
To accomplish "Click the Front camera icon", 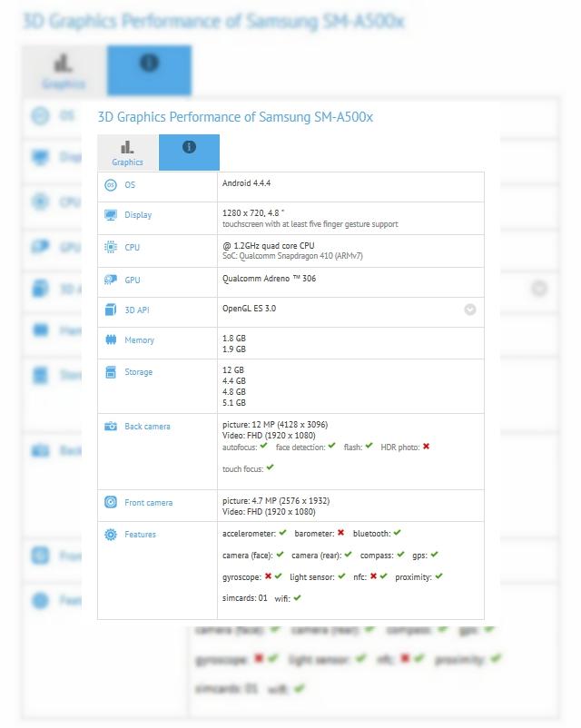I will click(x=111, y=502).
